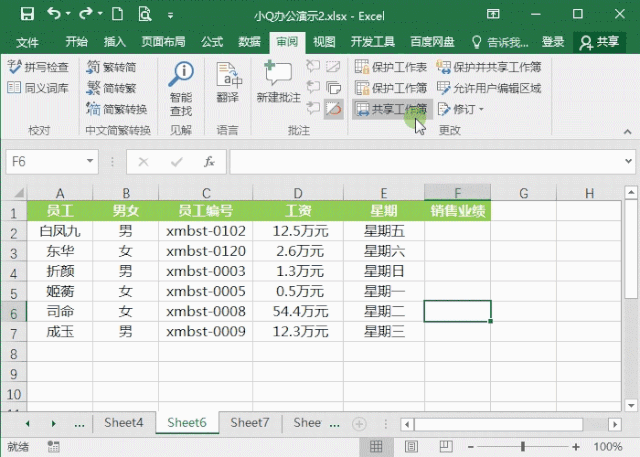Click inside the formula bar
640x457 pixels.
(427, 162)
